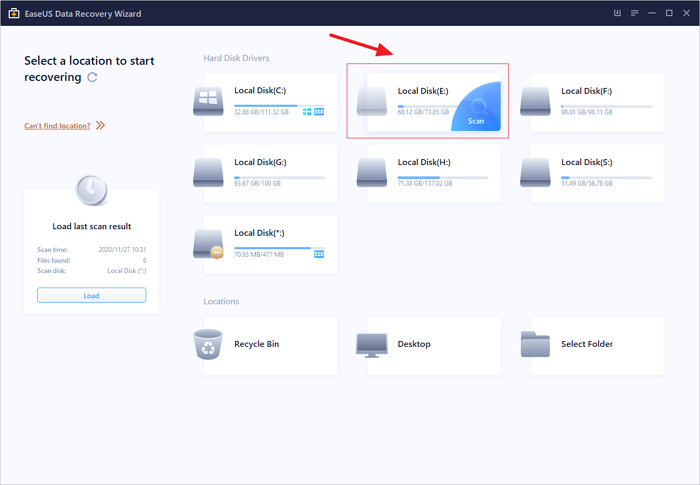Image resolution: width=700 pixels, height=485 pixels.
Task: Select Local Disk(H:) drive icon
Action: tap(372, 172)
